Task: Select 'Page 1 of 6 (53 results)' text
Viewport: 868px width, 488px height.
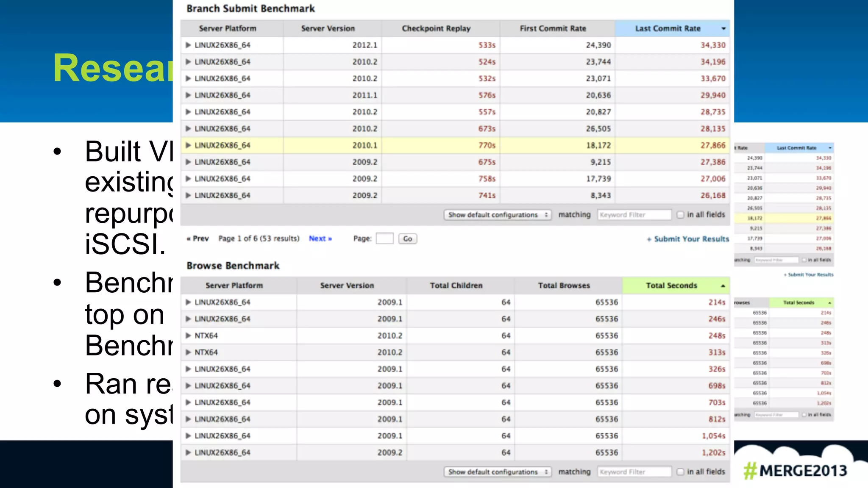Action: pos(259,238)
